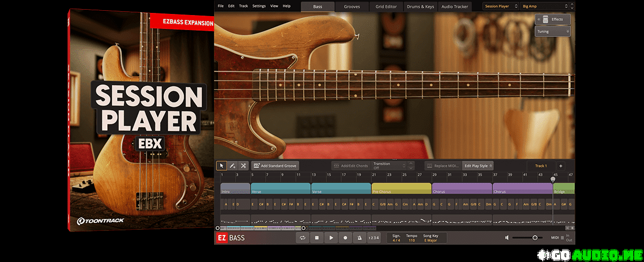Viewport: 644px width, 262px height.
Task: Click the Sign. 4/4 time signature field
Action: click(x=397, y=237)
